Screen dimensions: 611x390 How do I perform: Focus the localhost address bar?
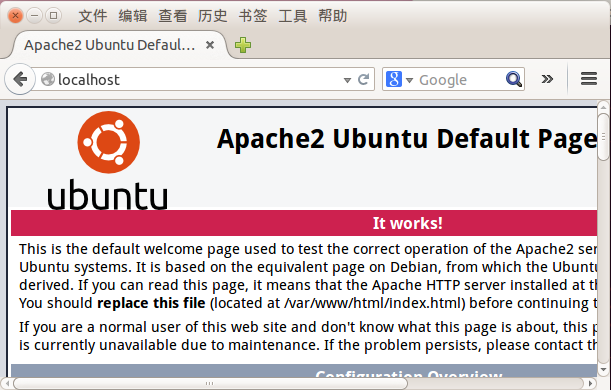tap(203, 79)
